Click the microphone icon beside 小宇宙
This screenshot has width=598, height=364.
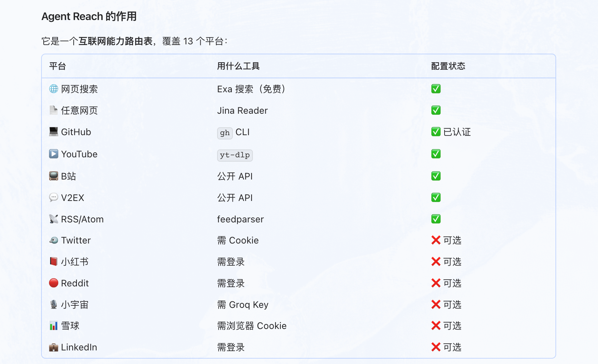pyautogui.click(x=54, y=304)
